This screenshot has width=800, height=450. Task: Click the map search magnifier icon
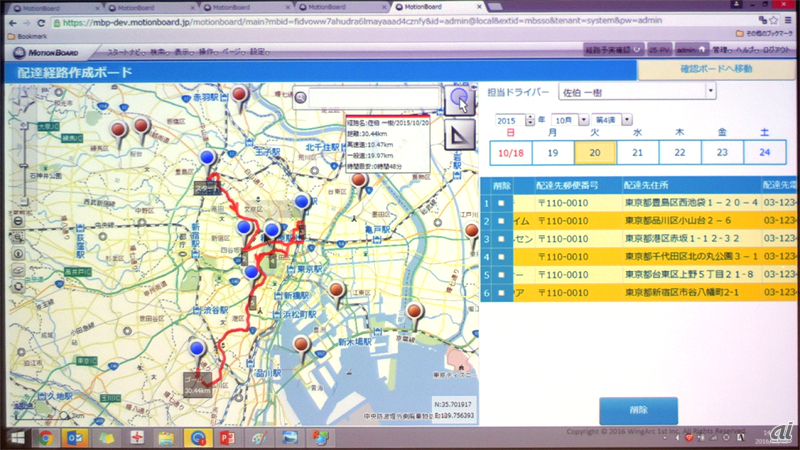[300, 97]
